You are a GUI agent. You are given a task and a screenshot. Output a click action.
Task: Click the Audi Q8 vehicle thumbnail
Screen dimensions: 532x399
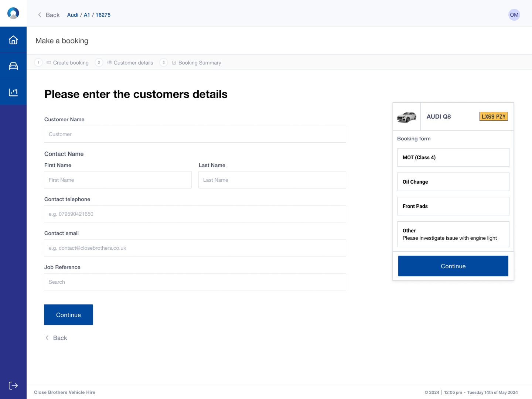click(406, 116)
